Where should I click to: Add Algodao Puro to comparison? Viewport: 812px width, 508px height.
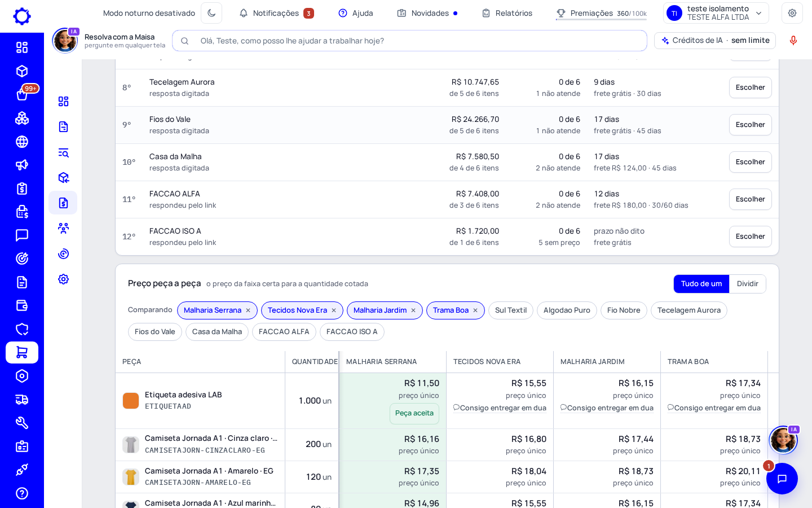567,310
